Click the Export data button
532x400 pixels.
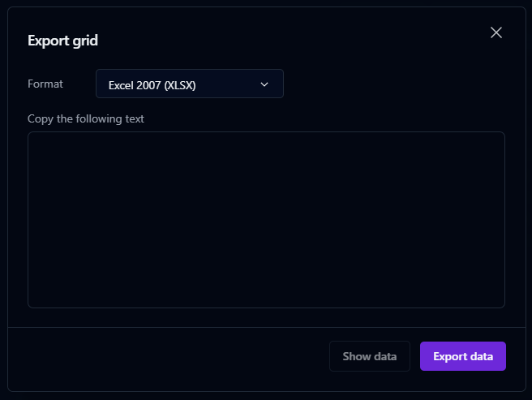[x=462, y=356]
